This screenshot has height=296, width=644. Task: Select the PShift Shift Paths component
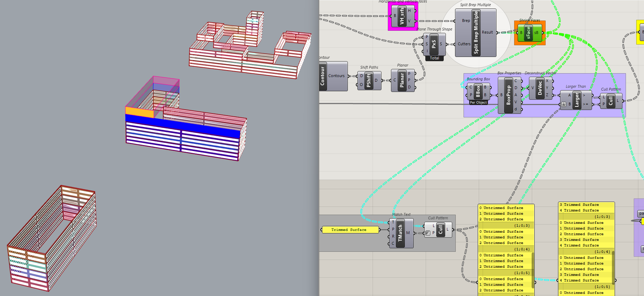(x=369, y=80)
